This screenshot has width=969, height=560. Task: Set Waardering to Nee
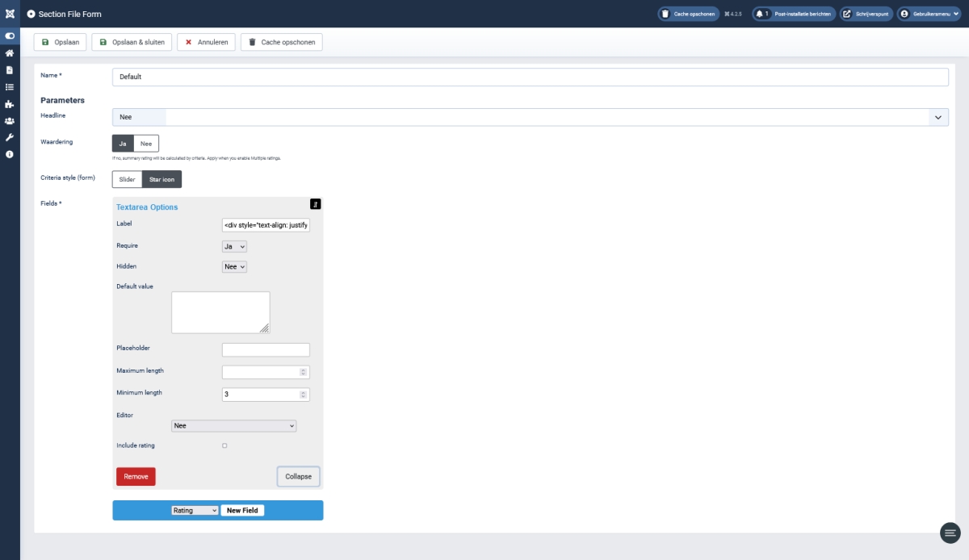146,144
